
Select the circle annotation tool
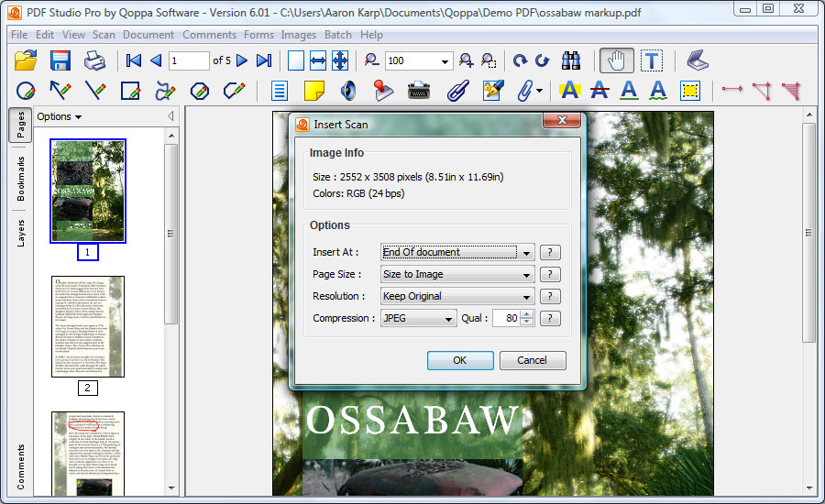coord(26,91)
